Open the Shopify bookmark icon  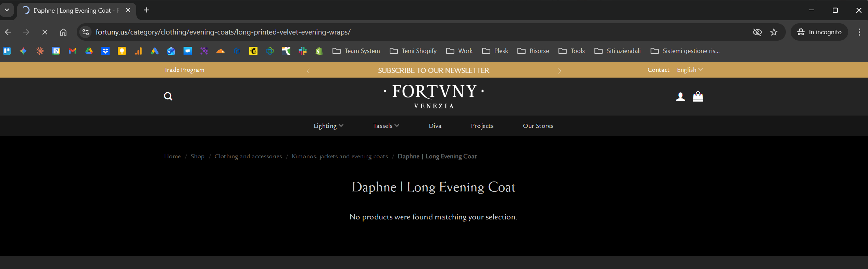319,51
